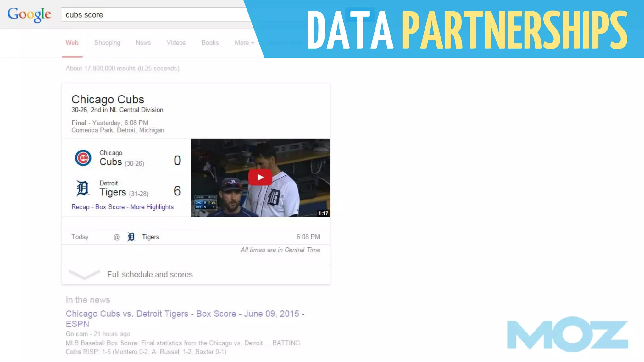
Task: Click the video duration label 1:17
Action: (323, 213)
